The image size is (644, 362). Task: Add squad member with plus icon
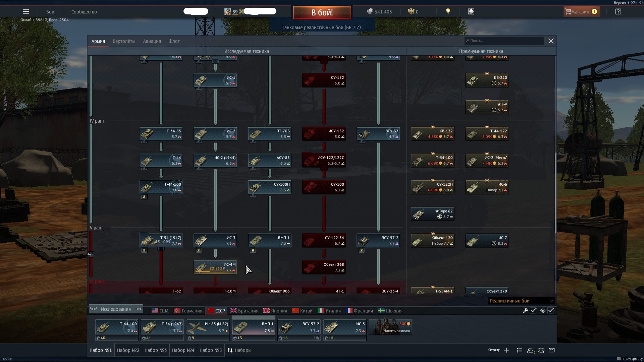(506, 350)
